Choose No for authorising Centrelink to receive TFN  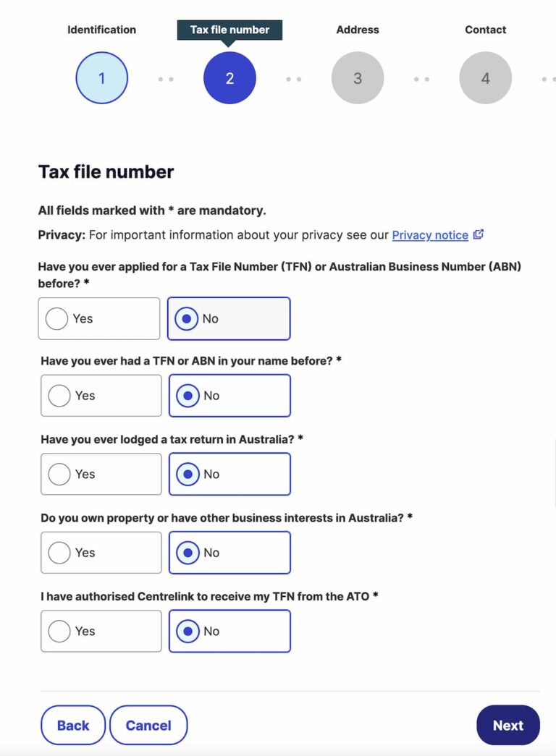point(229,632)
